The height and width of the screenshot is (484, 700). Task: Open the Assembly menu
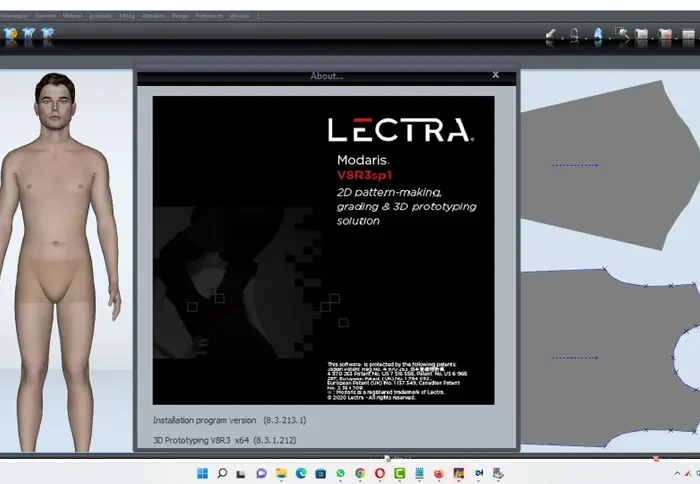[x=100, y=16]
